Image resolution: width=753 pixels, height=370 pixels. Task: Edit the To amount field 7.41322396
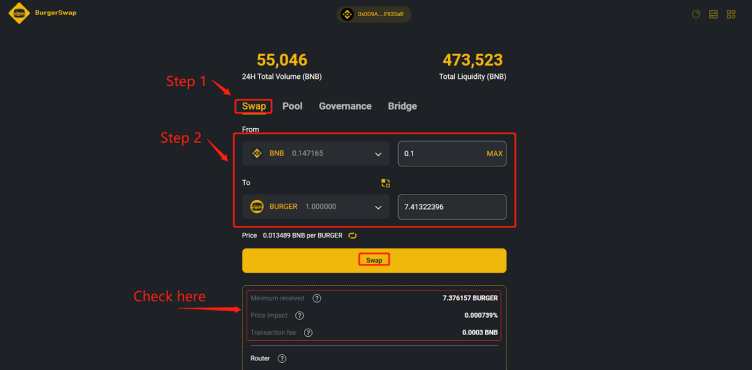[452, 207]
